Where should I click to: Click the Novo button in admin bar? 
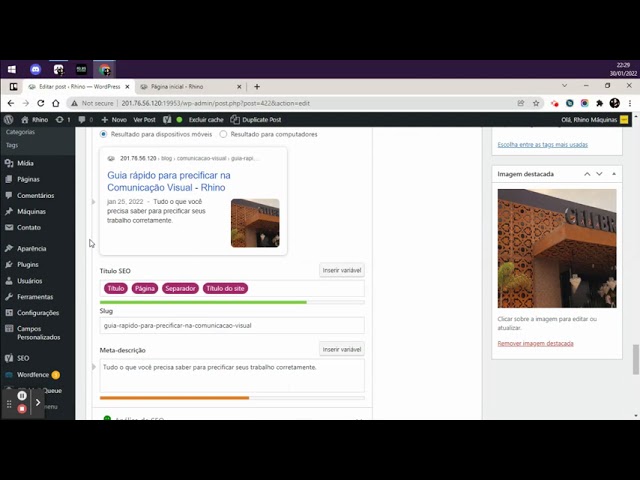[114, 120]
